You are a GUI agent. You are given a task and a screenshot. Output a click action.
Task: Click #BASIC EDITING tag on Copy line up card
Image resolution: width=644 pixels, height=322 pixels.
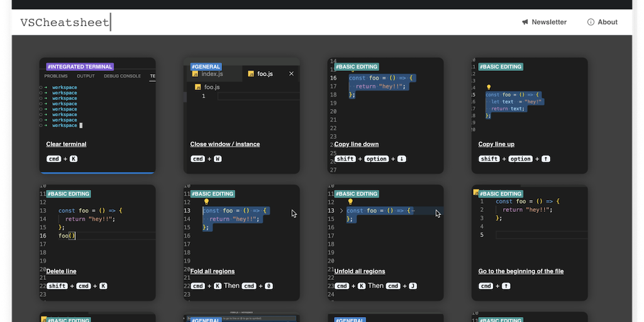pos(501,67)
